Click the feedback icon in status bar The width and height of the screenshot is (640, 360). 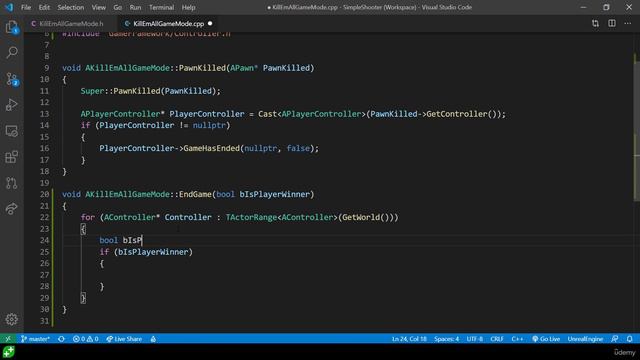click(615, 339)
